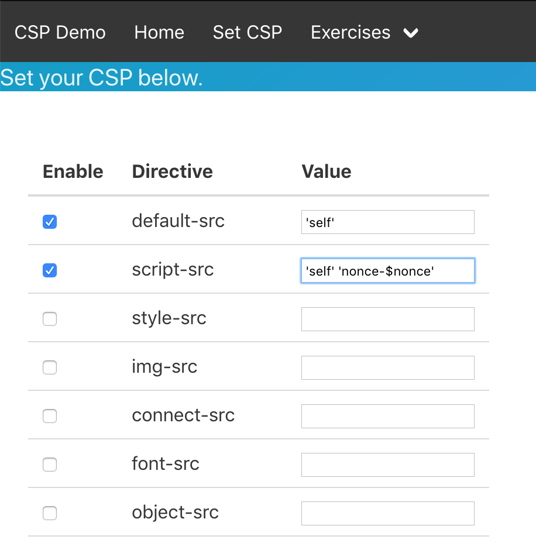Select the style-src value input
Image resolution: width=536 pixels, height=543 pixels.
(x=388, y=319)
